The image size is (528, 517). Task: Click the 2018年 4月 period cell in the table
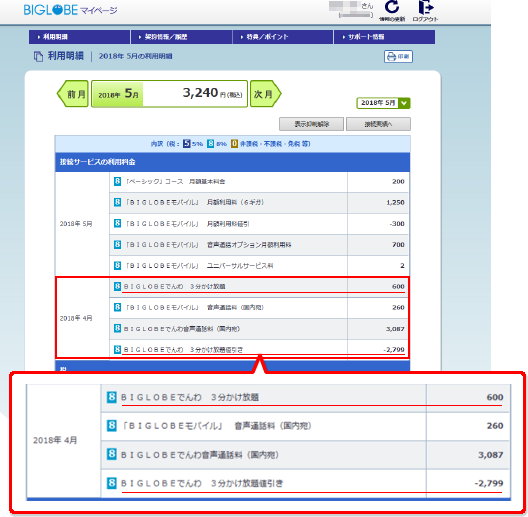(82, 318)
